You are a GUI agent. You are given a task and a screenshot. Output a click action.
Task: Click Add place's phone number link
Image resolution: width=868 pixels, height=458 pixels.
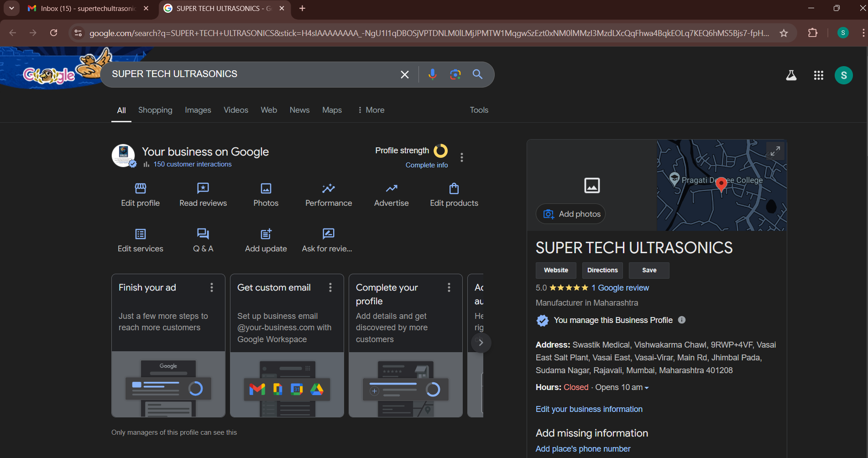583,449
